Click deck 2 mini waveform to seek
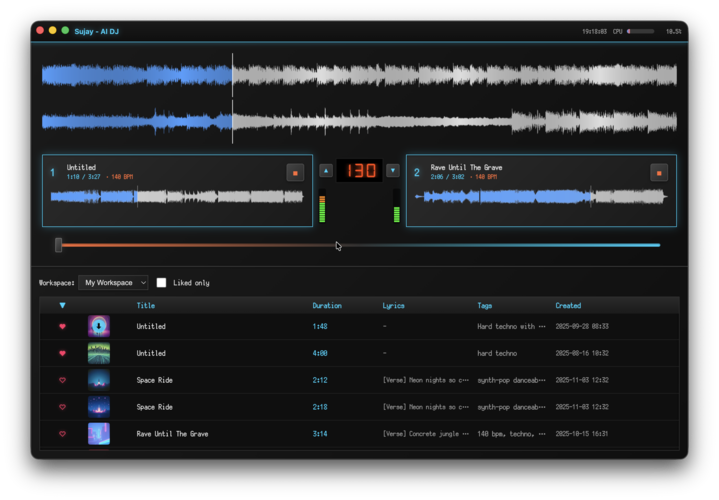Viewport: 719px width, 500px height. 541,197
